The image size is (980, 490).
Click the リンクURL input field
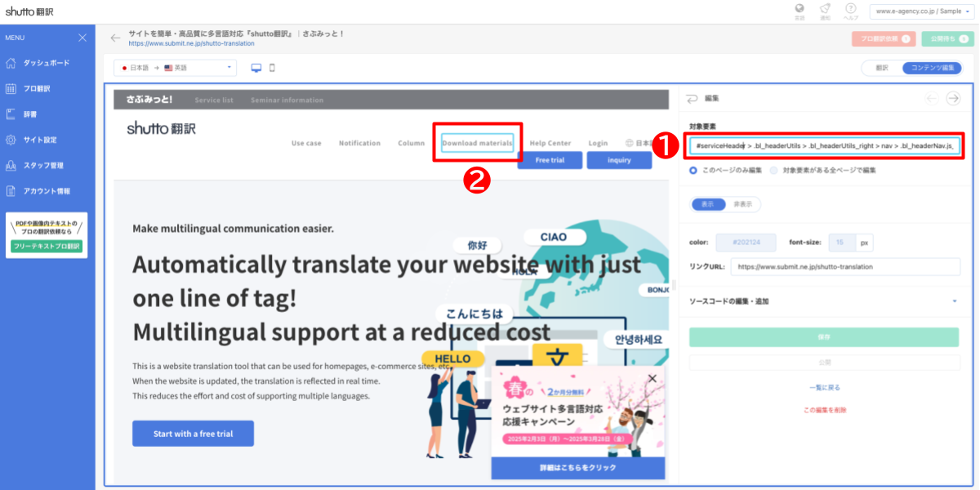pos(845,267)
